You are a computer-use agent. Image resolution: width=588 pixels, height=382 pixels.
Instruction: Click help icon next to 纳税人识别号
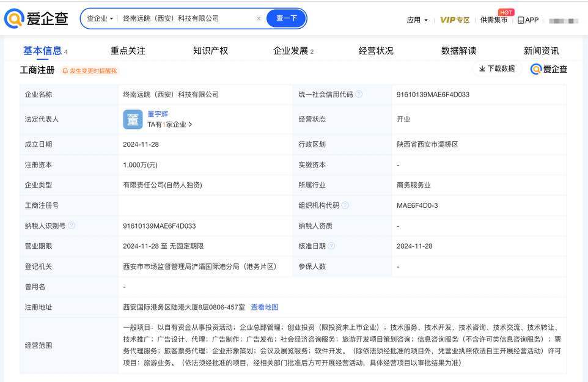click(72, 226)
